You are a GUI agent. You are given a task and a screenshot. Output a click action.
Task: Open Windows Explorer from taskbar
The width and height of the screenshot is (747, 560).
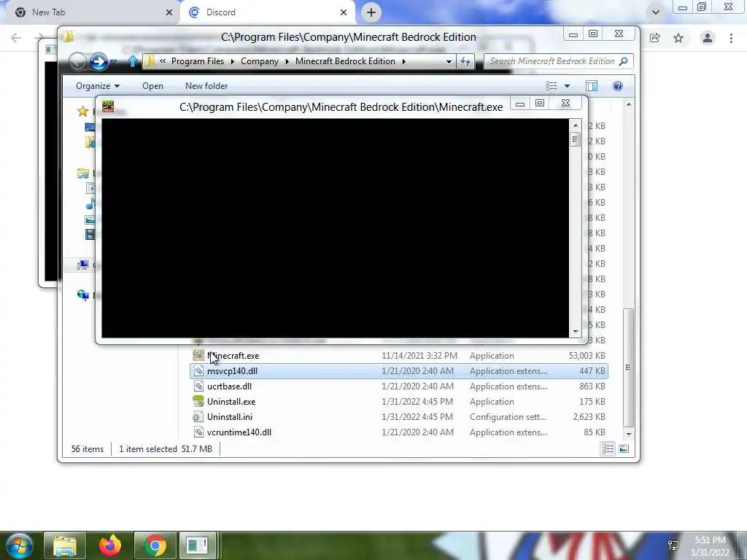tap(65, 545)
